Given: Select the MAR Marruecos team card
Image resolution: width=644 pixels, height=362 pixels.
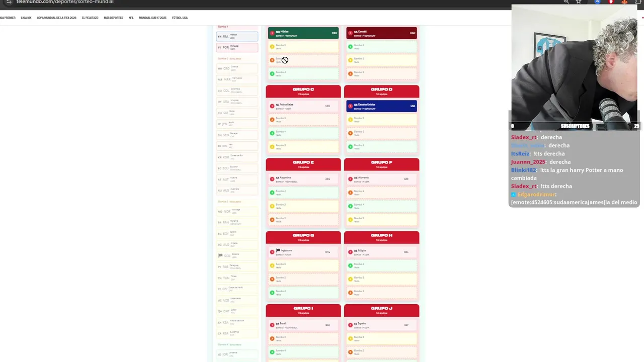Looking at the screenshot, I should click(x=237, y=79).
